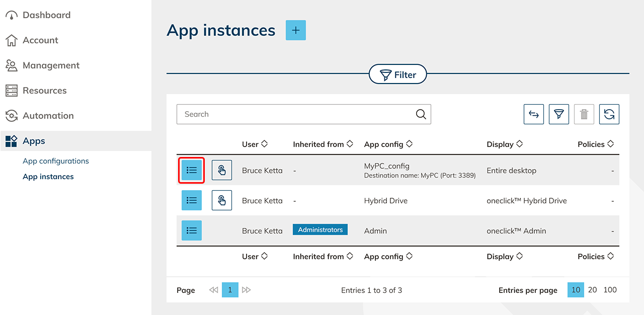Click touch icon in MyPC_config row
This screenshot has height=315, width=644.
click(x=221, y=170)
